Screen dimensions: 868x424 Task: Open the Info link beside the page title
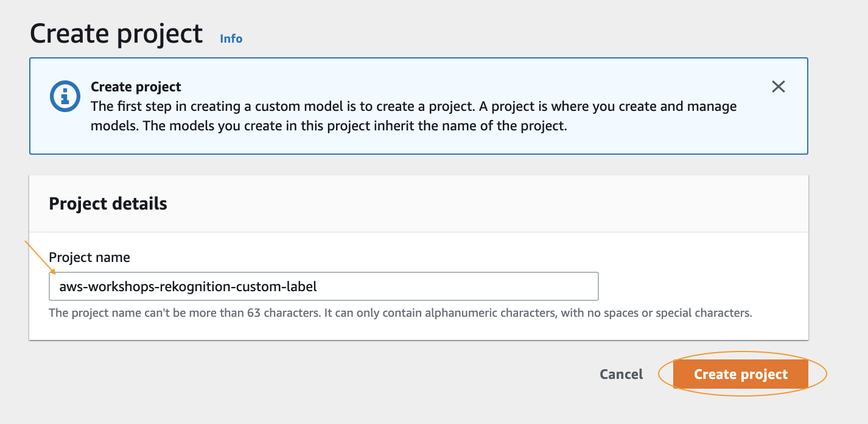coord(231,38)
